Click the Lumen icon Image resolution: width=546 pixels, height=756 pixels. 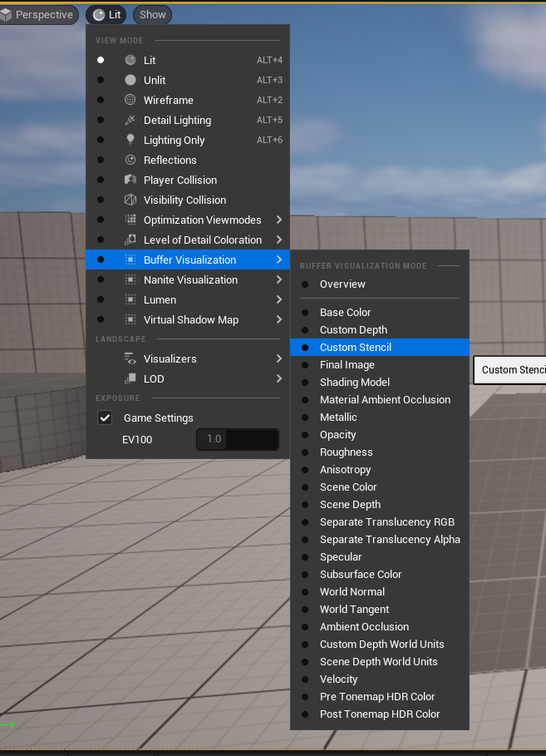[130, 299]
